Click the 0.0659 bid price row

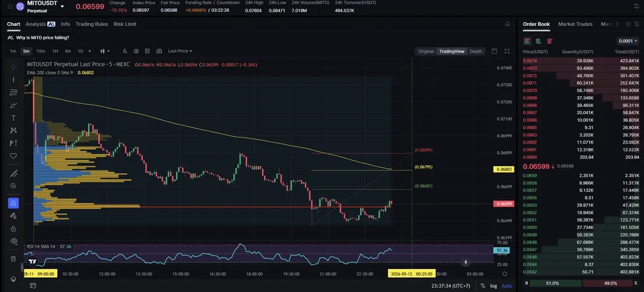coord(581,176)
